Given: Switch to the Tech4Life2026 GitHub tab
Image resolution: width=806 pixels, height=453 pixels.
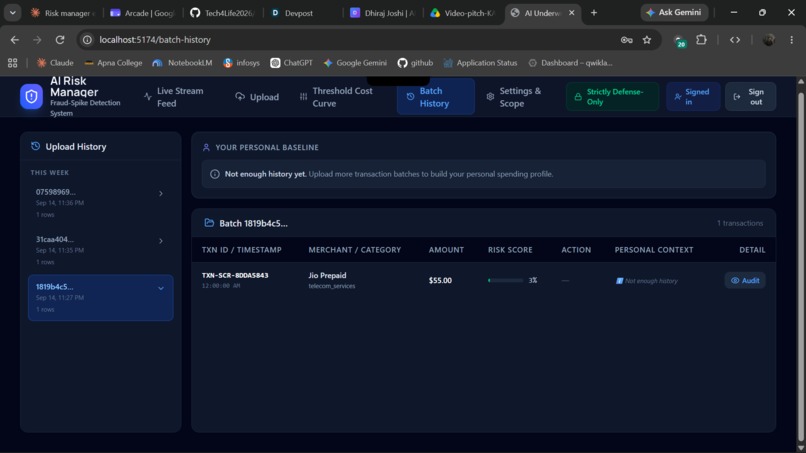Looking at the screenshot, I should 223,13.
